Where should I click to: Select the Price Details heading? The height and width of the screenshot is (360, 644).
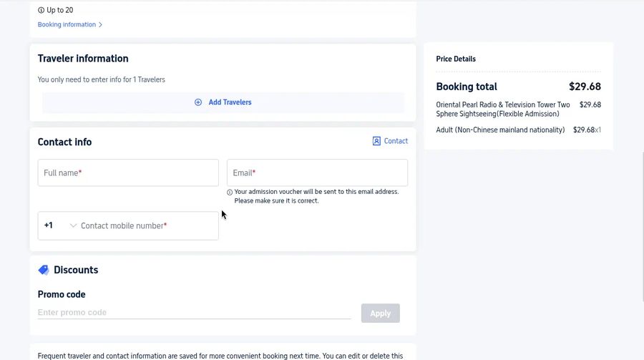point(456,59)
